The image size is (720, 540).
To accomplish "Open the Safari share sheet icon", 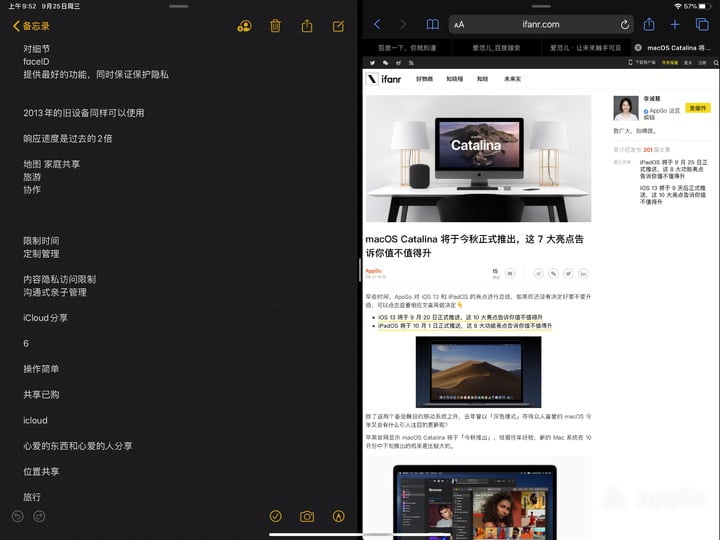I will pyautogui.click(x=649, y=24).
